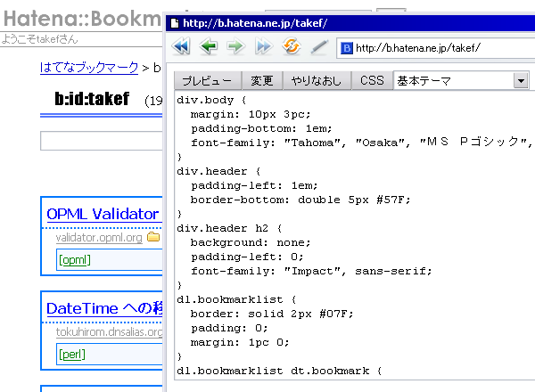Click the font-family Impact line
This screenshot has height=392, width=535.
[311, 272]
